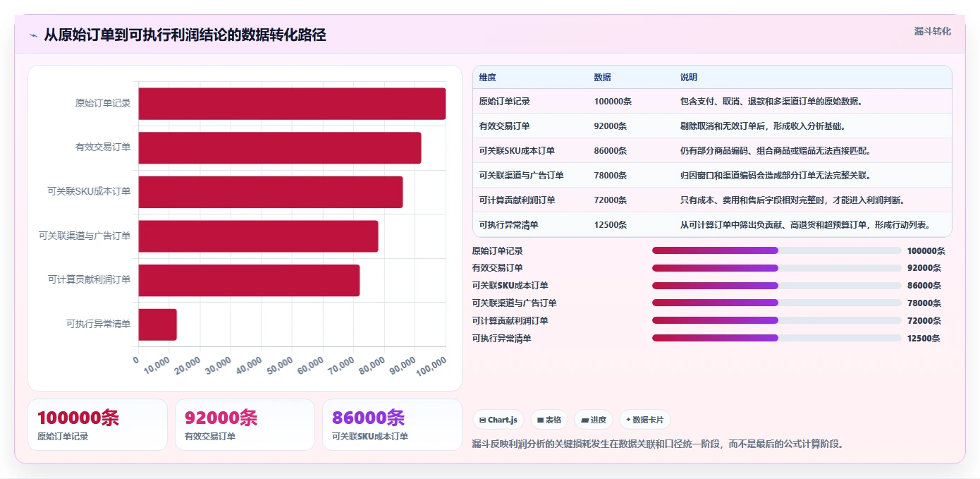Click the 可关联SKU成本订单 bar in the chart
The image size is (980, 479).
tap(271, 192)
